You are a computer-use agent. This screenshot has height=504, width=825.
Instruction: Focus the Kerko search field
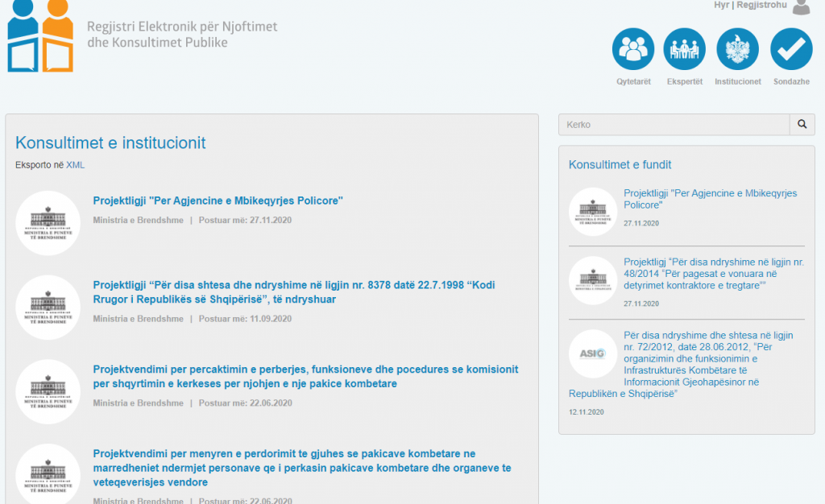tap(674, 125)
